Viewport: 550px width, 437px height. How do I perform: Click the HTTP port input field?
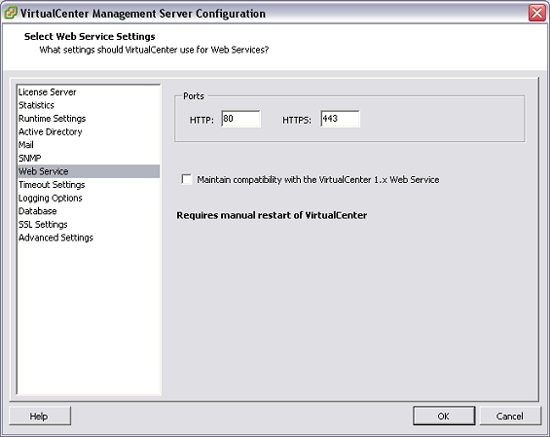241,119
